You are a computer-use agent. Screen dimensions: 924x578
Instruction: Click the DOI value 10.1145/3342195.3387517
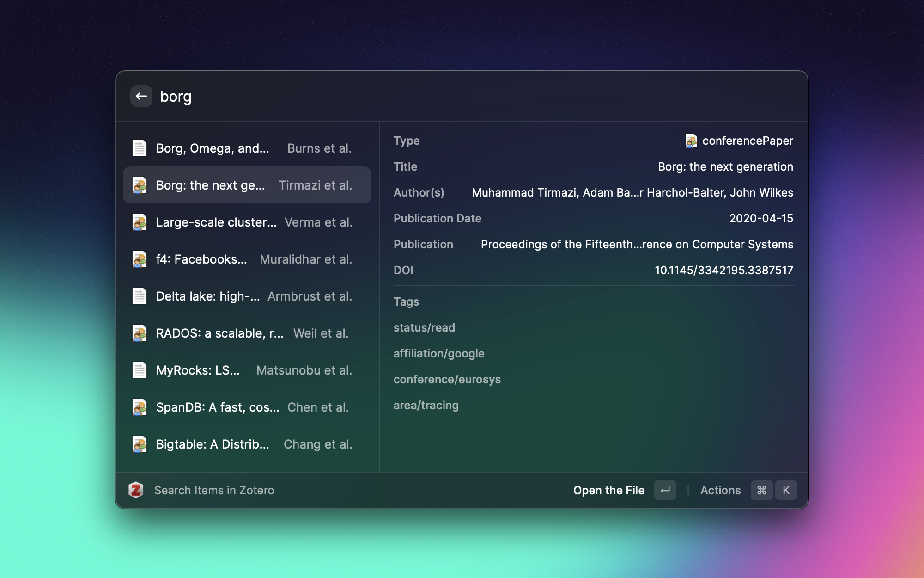[723, 271]
